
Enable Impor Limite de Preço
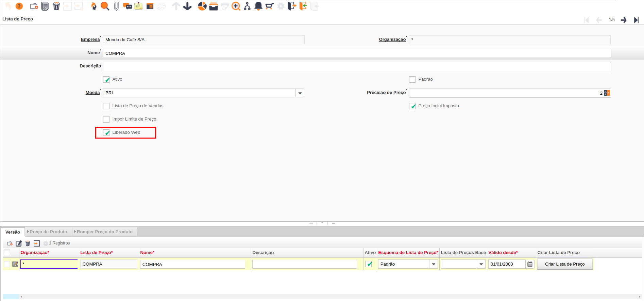[x=106, y=120]
